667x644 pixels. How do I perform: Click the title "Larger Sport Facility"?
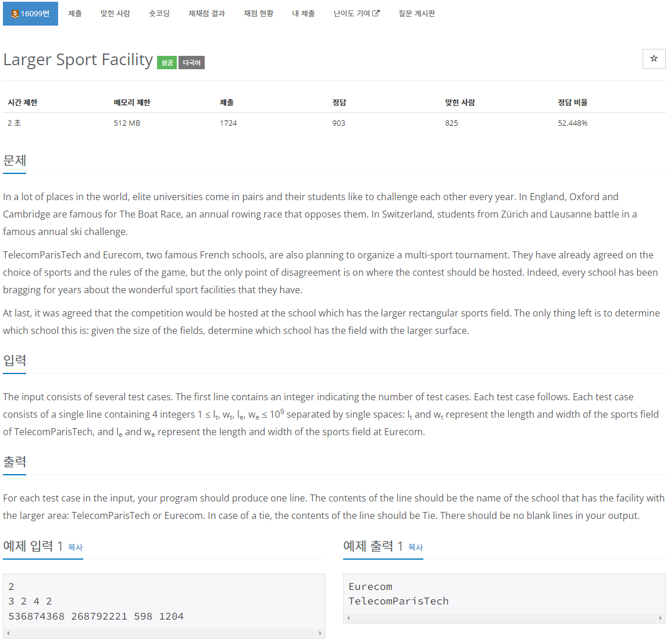pyautogui.click(x=78, y=59)
